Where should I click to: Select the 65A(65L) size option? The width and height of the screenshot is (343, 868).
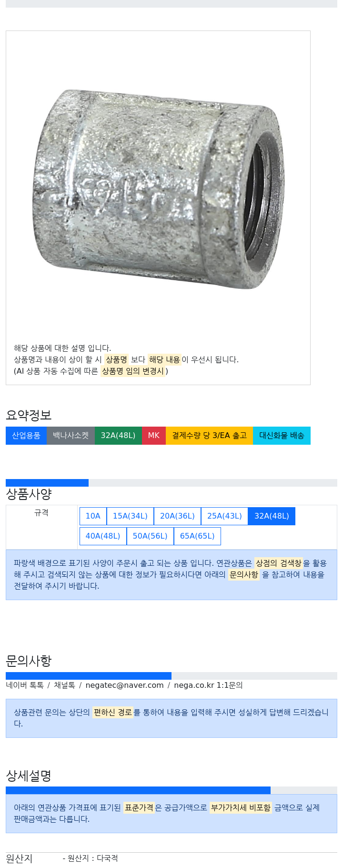197,536
